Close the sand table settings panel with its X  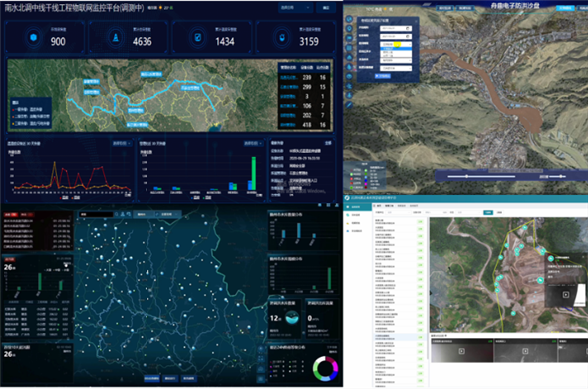pyautogui.click(x=416, y=20)
